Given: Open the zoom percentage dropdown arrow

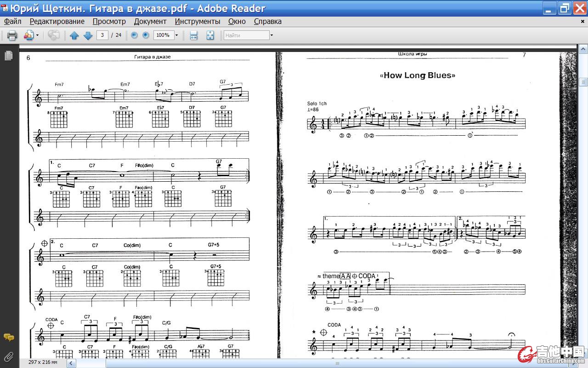Looking at the screenshot, I should (176, 35).
